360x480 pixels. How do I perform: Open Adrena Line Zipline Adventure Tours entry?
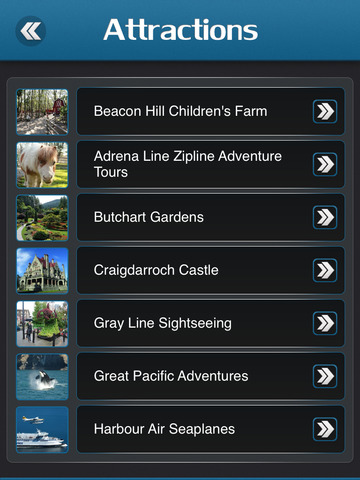click(211, 164)
